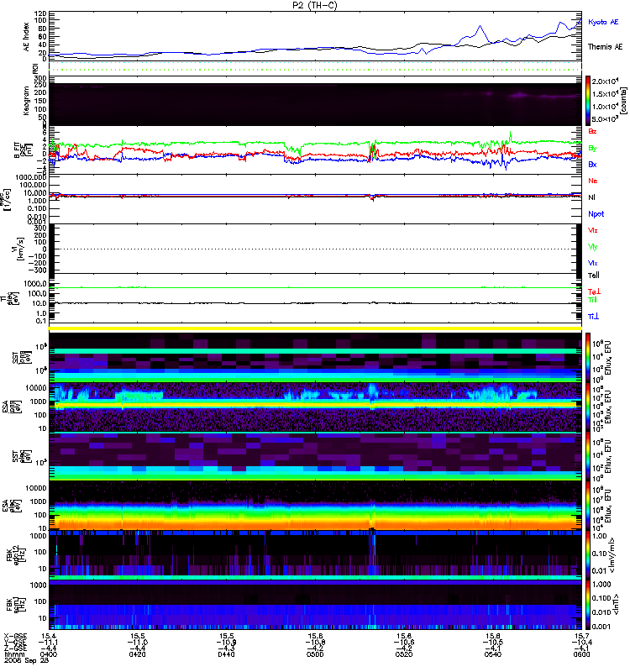630x672 pixels.
Task: Select the Themis AE legend label
Action: [605, 47]
